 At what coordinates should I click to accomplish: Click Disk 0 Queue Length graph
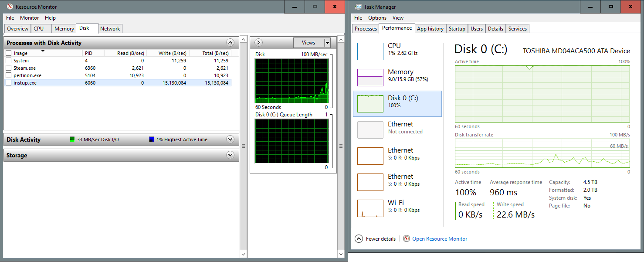pos(291,141)
